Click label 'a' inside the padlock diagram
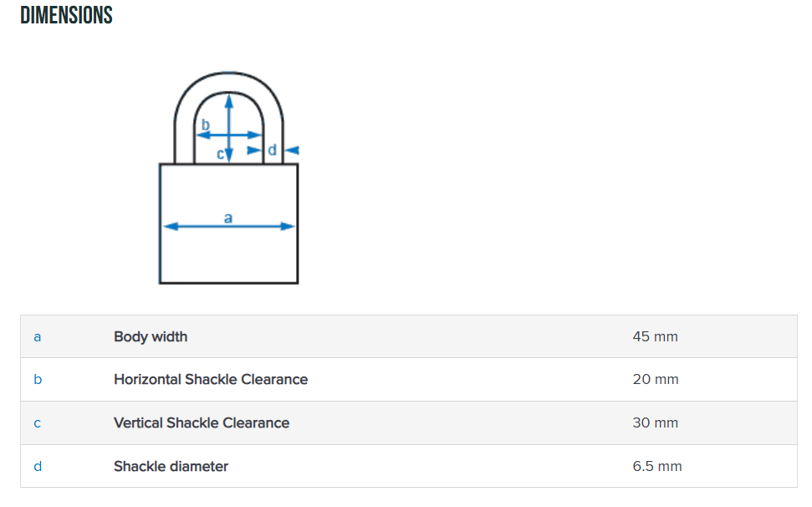The width and height of the screenshot is (812, 507). coord(228,217)
